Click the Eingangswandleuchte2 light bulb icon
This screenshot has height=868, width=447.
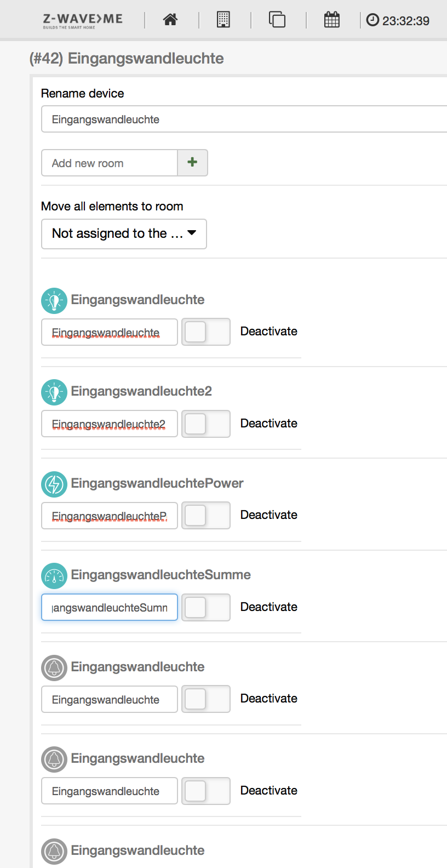coord(54,392)
